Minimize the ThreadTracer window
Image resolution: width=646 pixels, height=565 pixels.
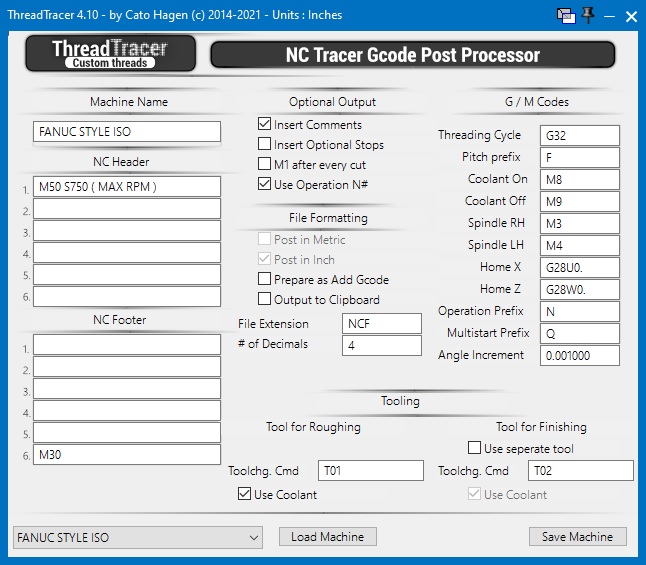[x=609, y=16]
